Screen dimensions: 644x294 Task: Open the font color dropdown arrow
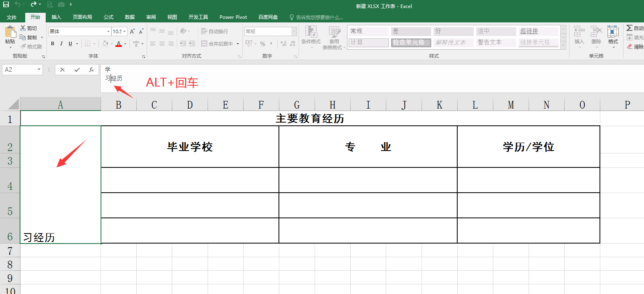(125, 44)
